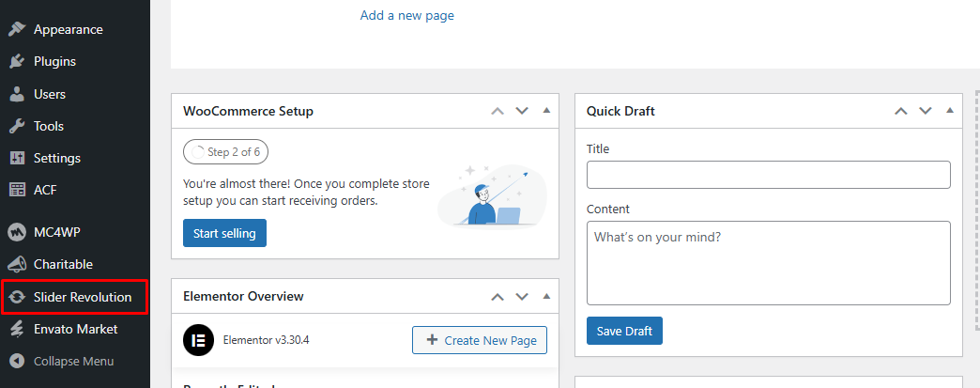
Task: Click the Slider Revolution refresh icon
Action: pos(16,298)
